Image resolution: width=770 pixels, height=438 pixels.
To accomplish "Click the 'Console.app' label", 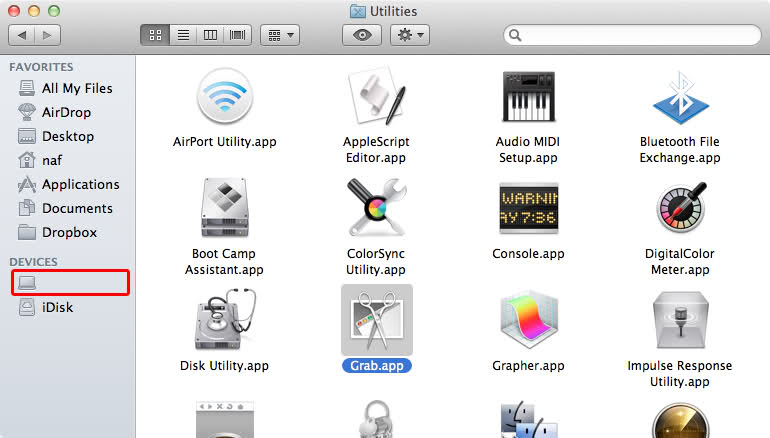I will tap(528, 254).
